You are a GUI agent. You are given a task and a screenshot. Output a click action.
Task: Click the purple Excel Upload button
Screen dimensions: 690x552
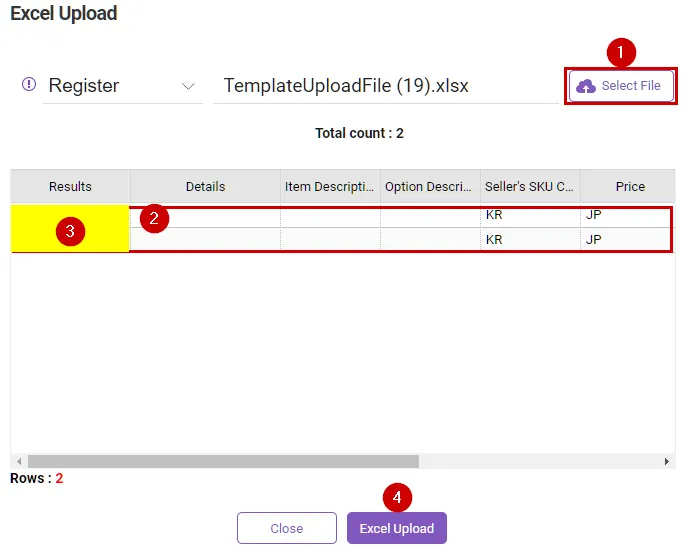pyautogui.click(x=397, y=528)
